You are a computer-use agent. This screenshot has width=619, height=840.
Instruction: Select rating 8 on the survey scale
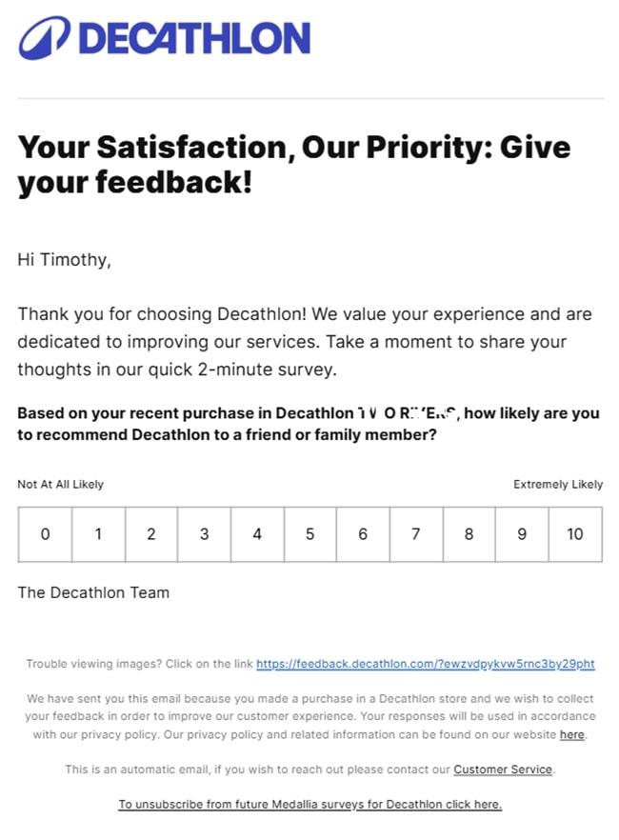coord(469,534)
